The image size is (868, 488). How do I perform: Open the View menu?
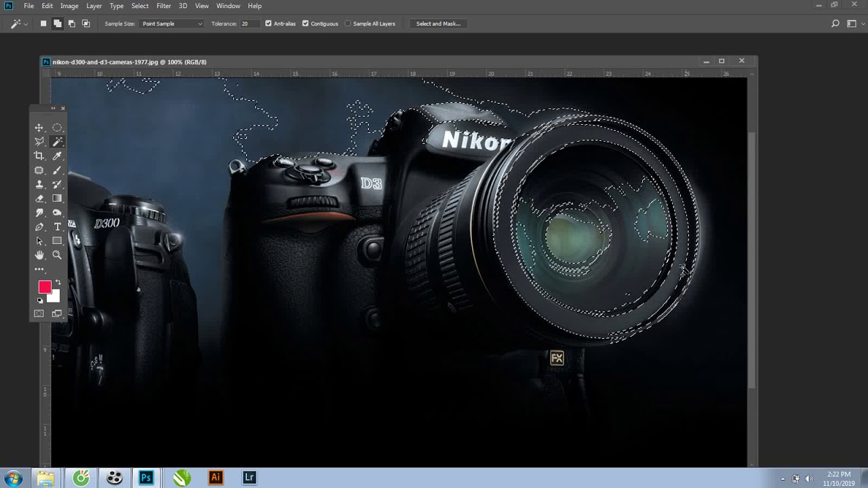pos(202,6)
